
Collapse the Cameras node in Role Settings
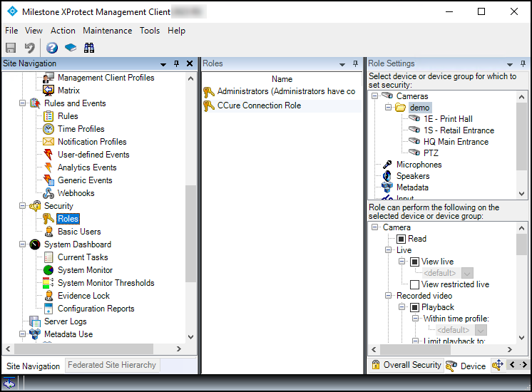pyautogui.click(x=374, y=96)
